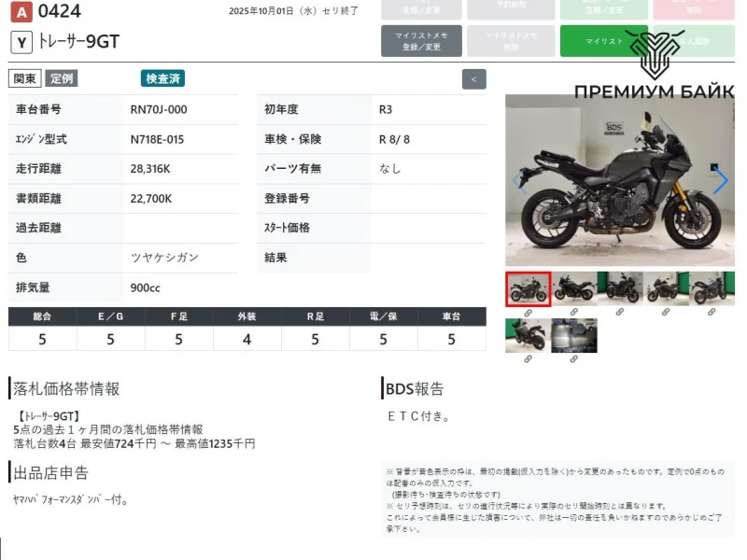Click the main motorcycle photo
This screenshot has height=560, width=747.
pyautogui.click(x=619, y=181)
